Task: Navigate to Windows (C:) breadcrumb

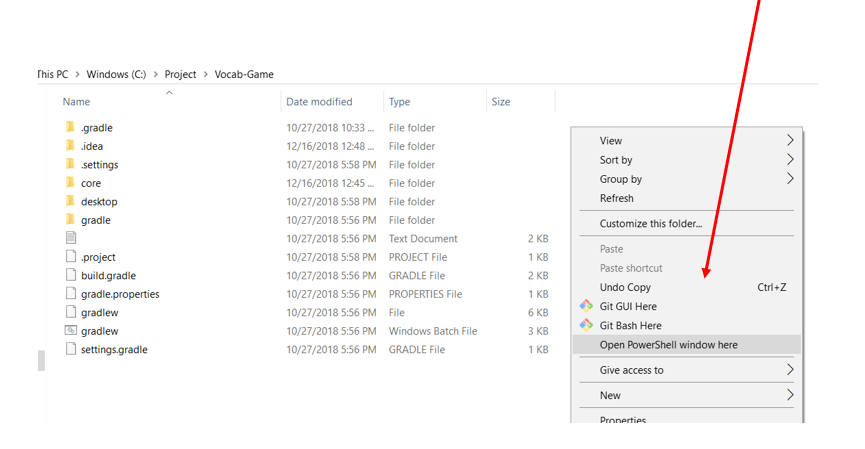Action: [x=116, y=74]
